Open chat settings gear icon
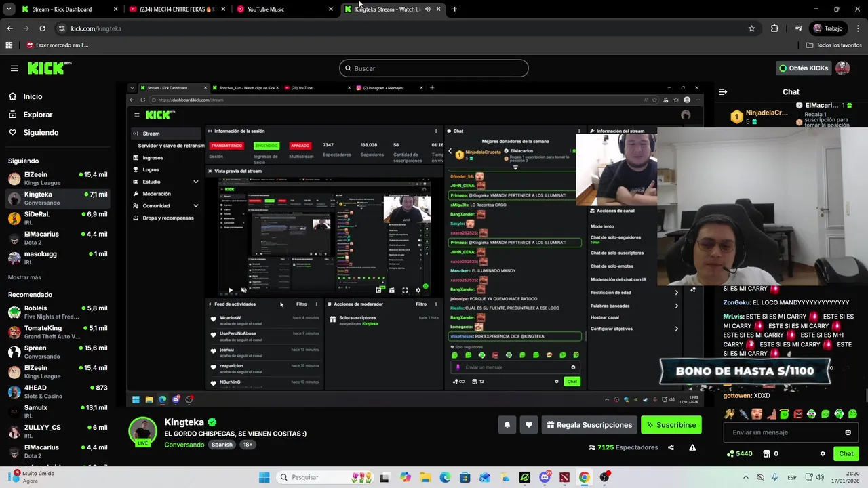This screenshot has width=868, height=488. click(x=823, y=453)
